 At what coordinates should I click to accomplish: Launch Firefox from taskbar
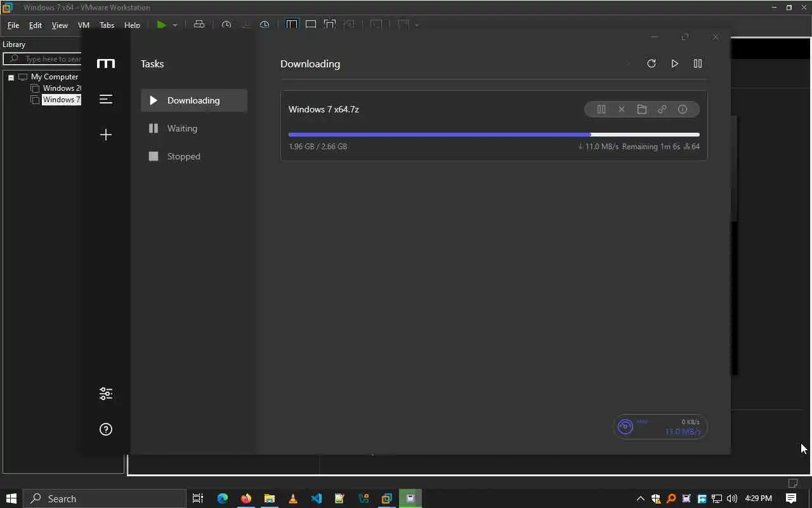click(x=246, y=498)
